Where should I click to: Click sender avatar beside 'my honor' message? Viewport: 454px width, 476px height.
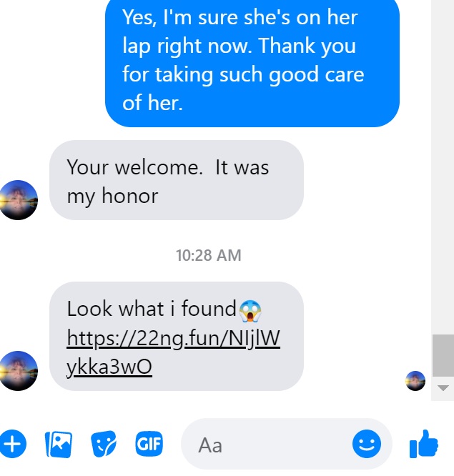click(x=18, y=200)
